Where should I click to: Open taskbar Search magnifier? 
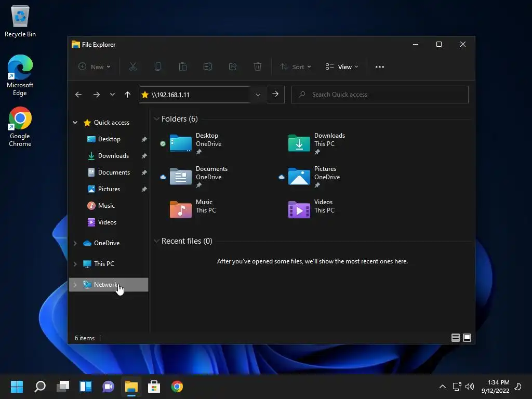(39, 387)
